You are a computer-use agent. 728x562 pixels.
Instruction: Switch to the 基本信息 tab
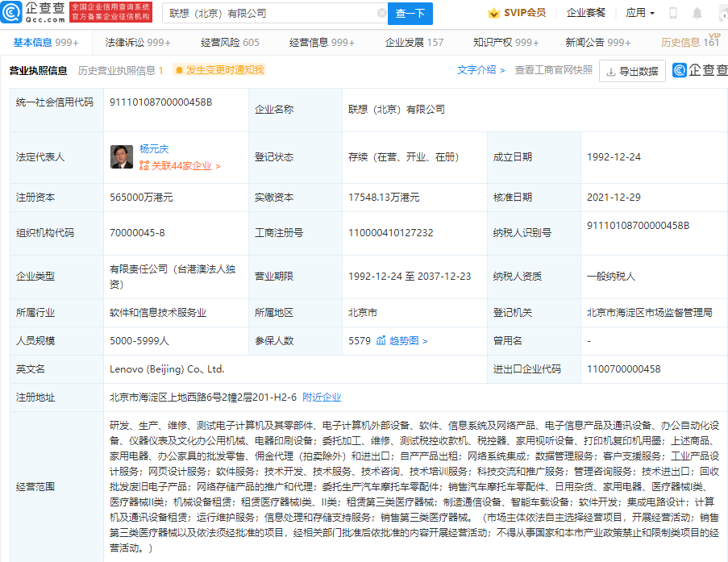pyautogui.click(x=45, y=43)
